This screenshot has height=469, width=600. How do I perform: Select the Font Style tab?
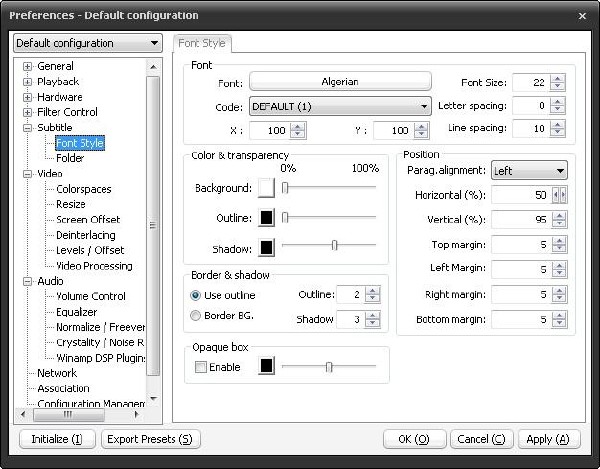click(x=202, y=44)
